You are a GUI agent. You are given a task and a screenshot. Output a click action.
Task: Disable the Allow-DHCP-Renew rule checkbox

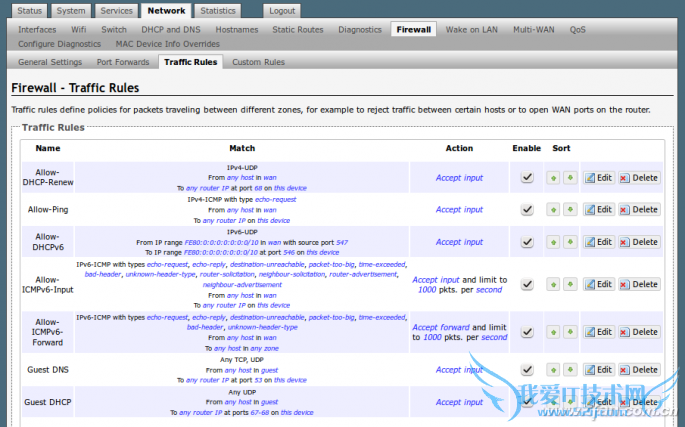coord(527,178)
